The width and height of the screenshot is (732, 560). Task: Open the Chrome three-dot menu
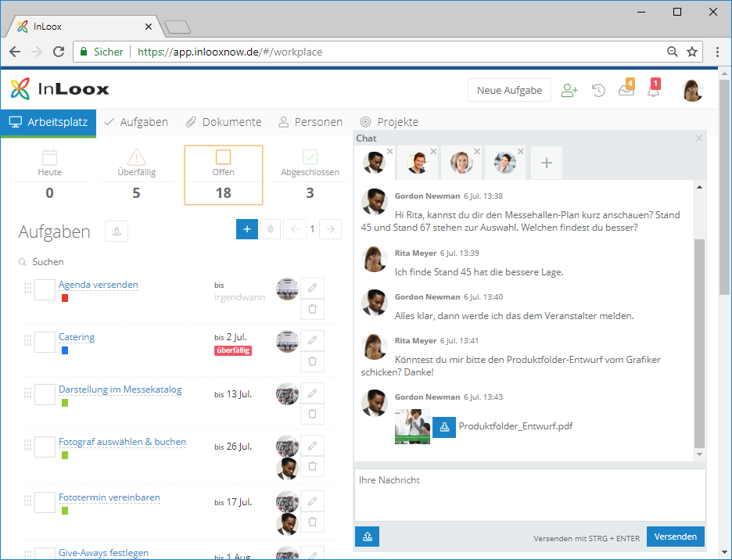(x=717, y=52)
